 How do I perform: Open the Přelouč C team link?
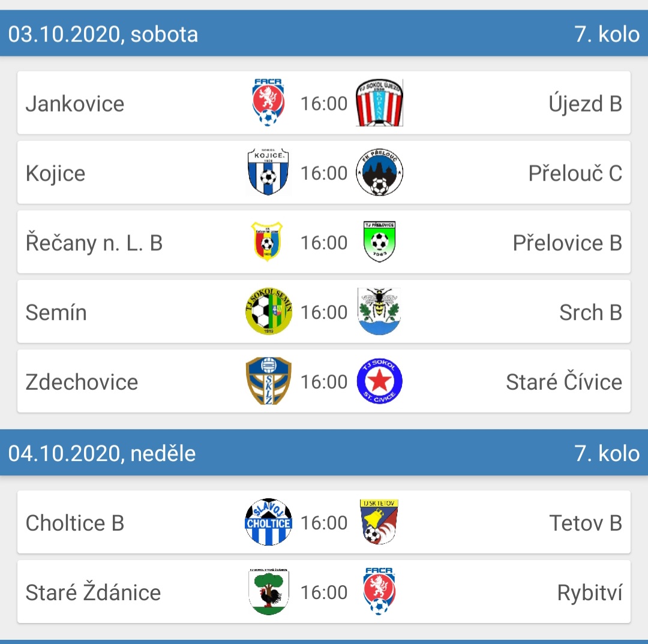575,173
